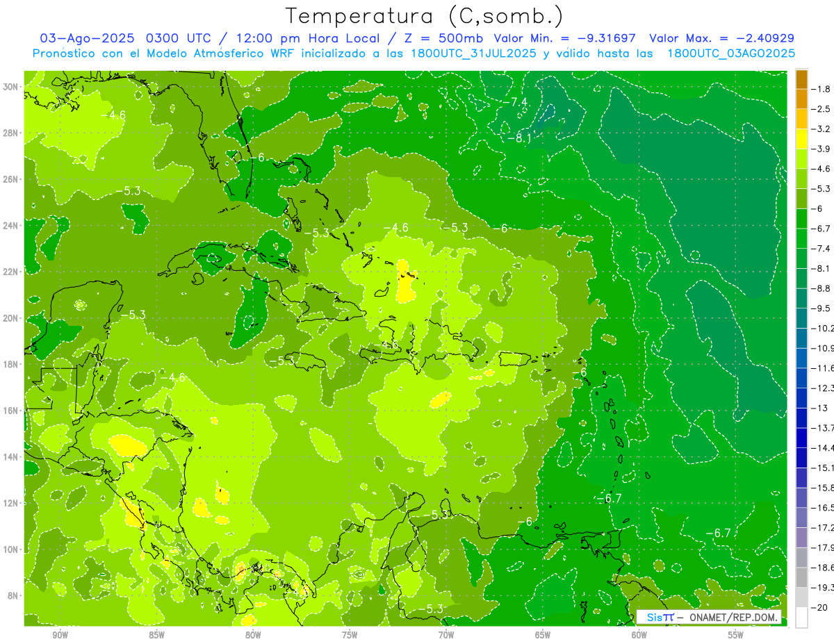Screen dimensions: 834x644
Task: Click 'Valor Min. = -9.31697'
Action: (564, 38)
